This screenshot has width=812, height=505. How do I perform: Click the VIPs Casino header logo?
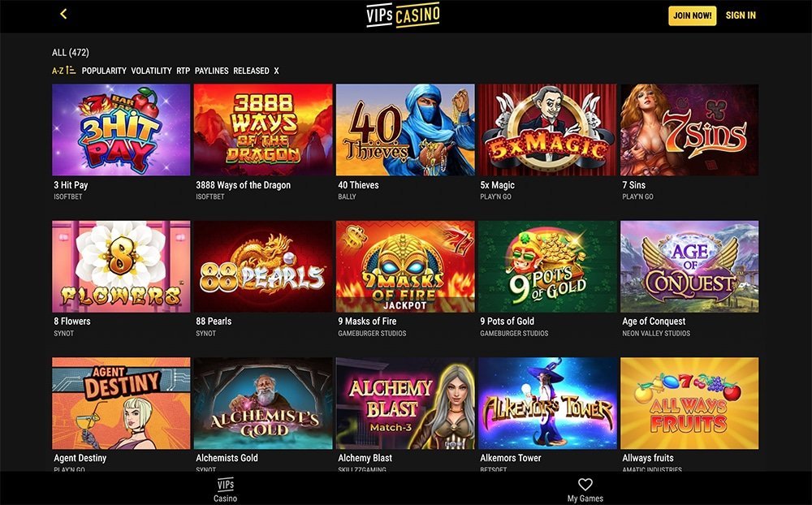(x=404, y=15)
